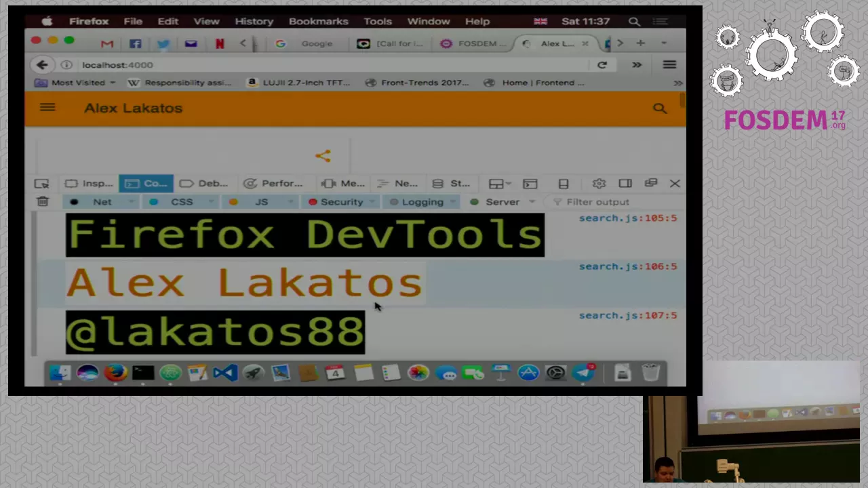Switch to the FOSDEM browser tab
The image size is (868, 488).
point(473,43)
